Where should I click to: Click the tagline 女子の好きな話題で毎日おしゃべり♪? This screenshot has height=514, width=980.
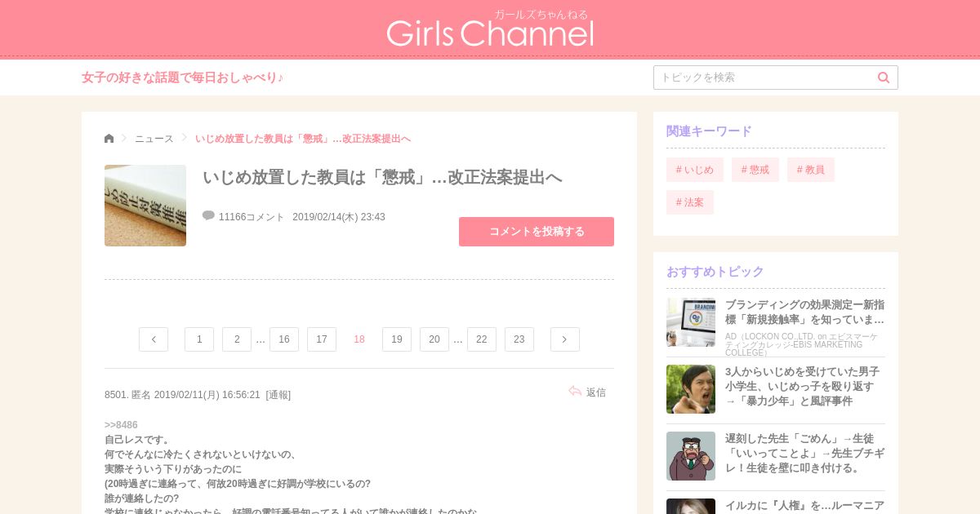(x=183, y=78)
